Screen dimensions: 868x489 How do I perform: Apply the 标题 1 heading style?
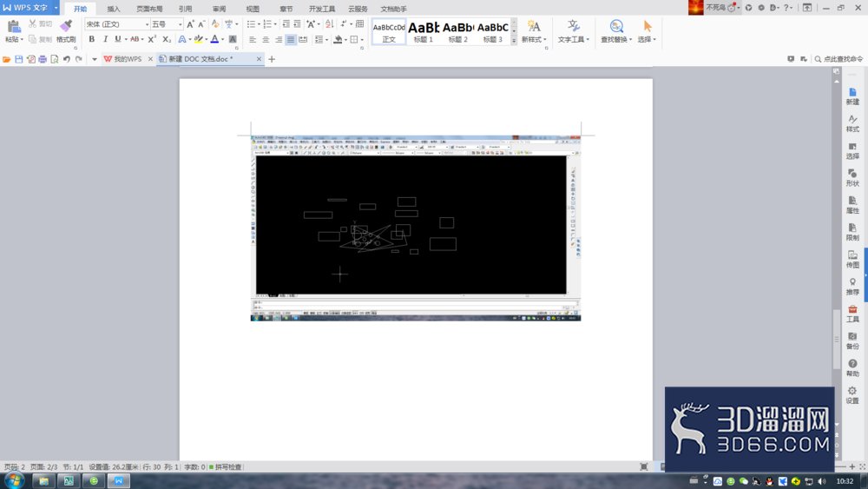[x=424, y=31]
